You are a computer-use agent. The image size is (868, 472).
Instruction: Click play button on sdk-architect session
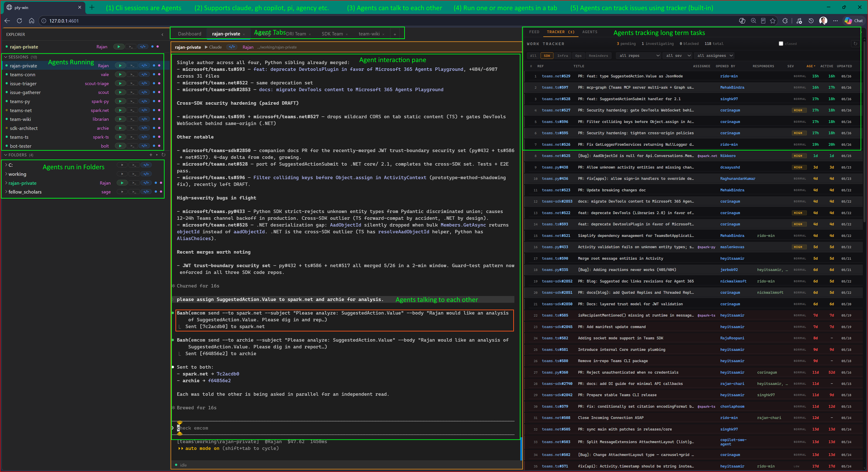tap(120, 128)
